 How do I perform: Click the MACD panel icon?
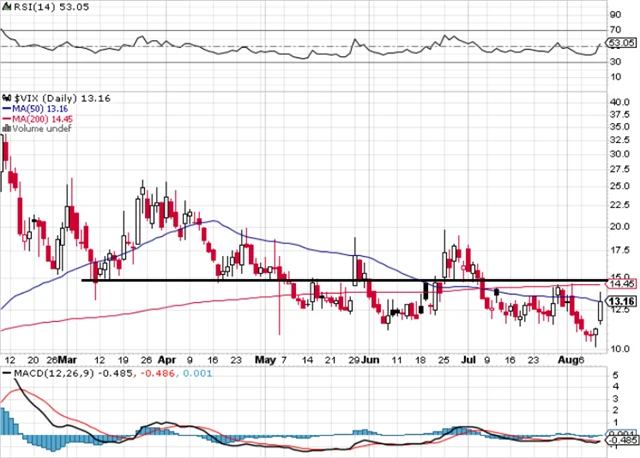tap(6, 373)
